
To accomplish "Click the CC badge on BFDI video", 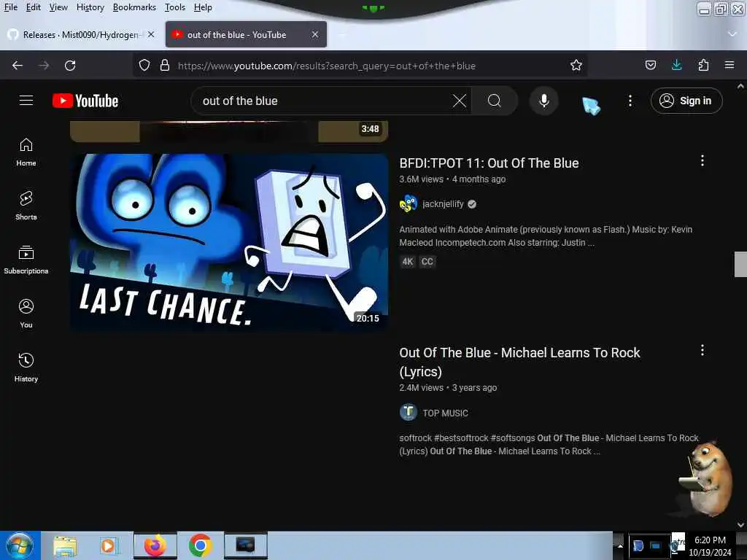I will pos(427,262).
